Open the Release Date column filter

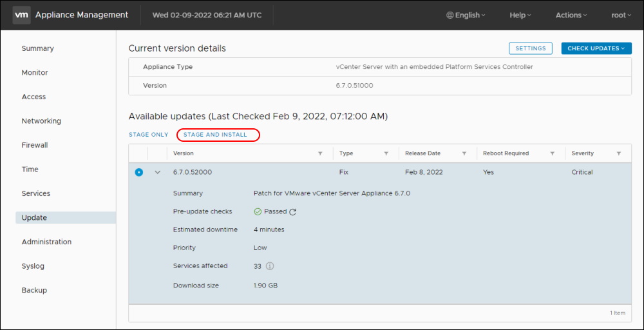pos(464,153)
